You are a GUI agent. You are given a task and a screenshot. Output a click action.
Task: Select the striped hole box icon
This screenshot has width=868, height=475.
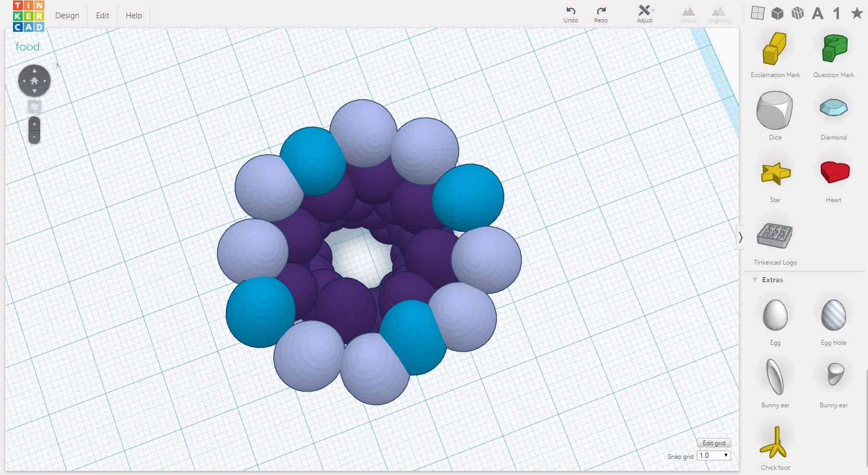point(798,13)
